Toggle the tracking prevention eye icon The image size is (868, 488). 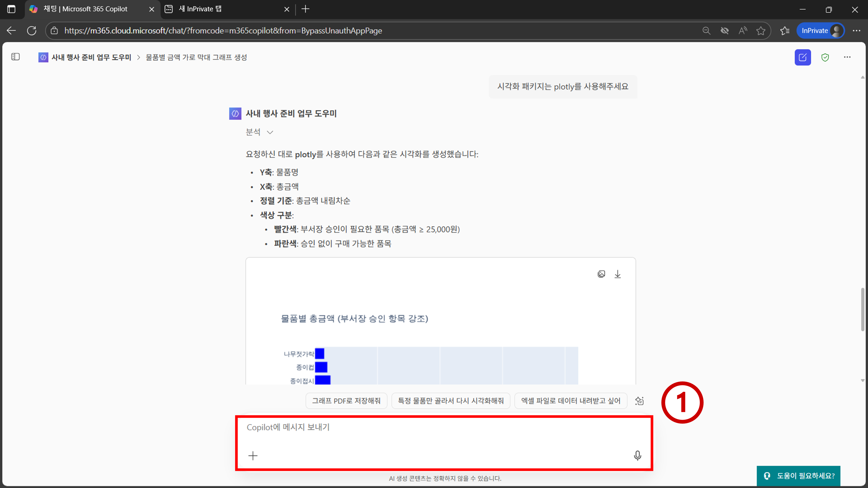coord(725,31)
